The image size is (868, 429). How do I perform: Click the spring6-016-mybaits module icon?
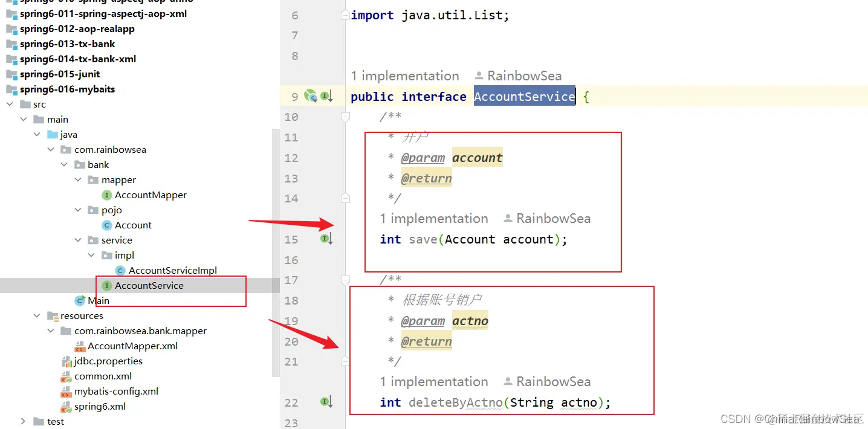[x=11, y=89]
